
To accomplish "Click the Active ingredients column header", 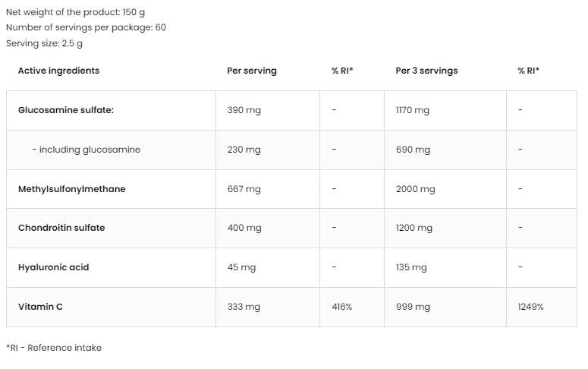I will pyautogui.click(x=58, y=71).
